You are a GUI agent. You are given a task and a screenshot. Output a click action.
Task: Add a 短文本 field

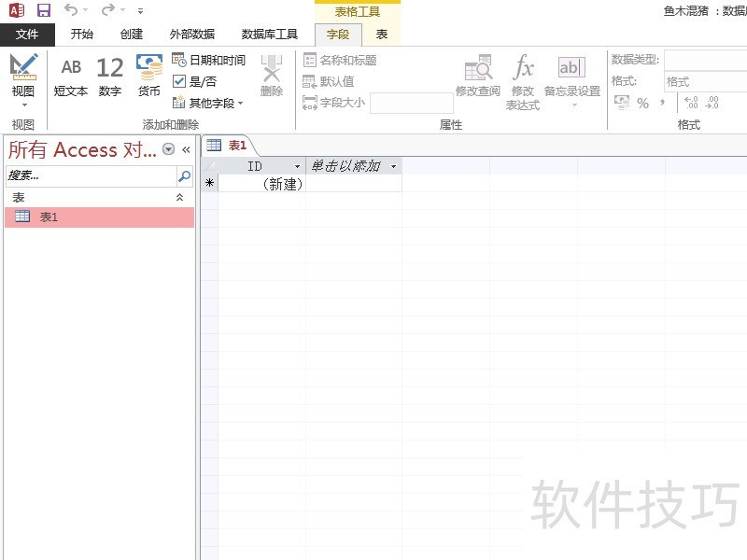point(71,76)
